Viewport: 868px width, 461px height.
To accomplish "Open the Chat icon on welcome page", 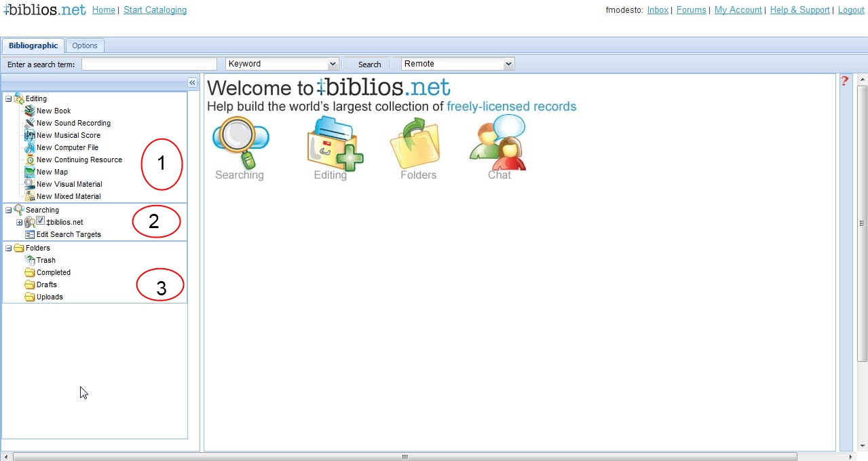I will (x=498, y=143).
